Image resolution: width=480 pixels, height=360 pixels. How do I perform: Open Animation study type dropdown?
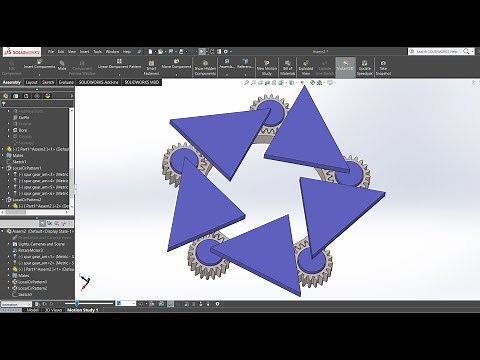click(16, 304)
